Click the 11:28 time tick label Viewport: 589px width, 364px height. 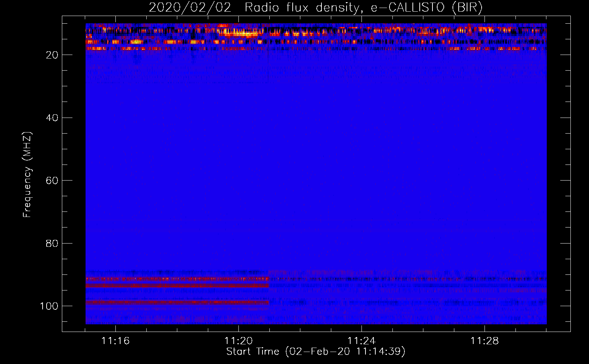485,341
